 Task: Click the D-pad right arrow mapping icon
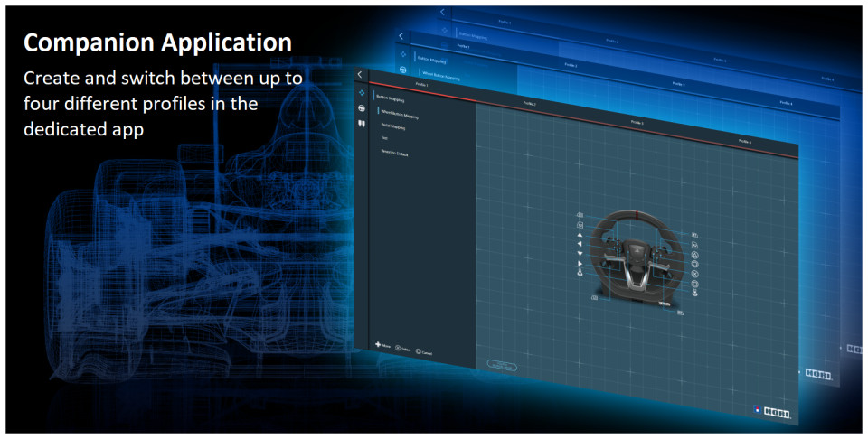pyautogui.click(x=580, y=263)
